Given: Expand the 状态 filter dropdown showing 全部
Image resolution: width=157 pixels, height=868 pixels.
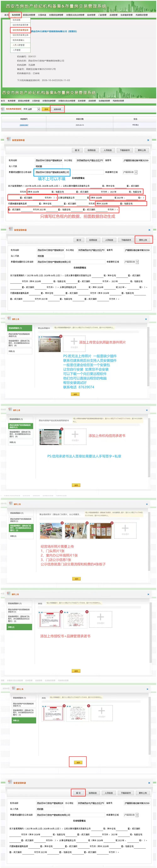Looking at the screenshot, I should 34,109.
